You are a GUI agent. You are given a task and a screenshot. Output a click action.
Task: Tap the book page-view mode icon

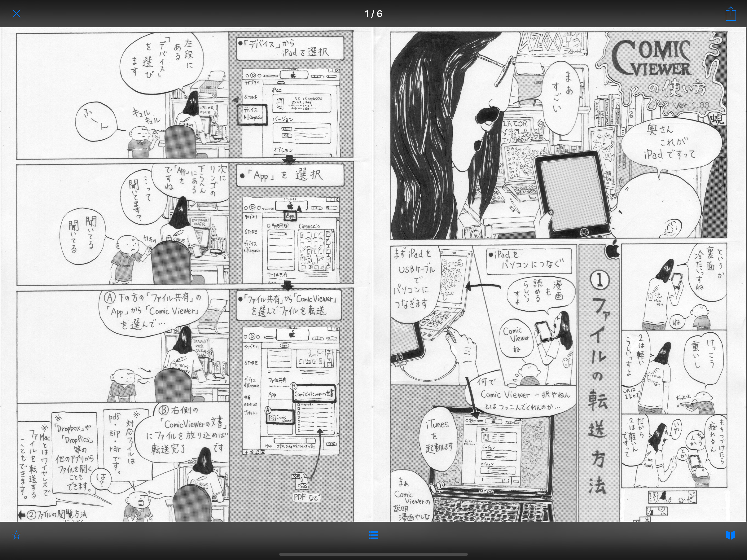(730, 535)
